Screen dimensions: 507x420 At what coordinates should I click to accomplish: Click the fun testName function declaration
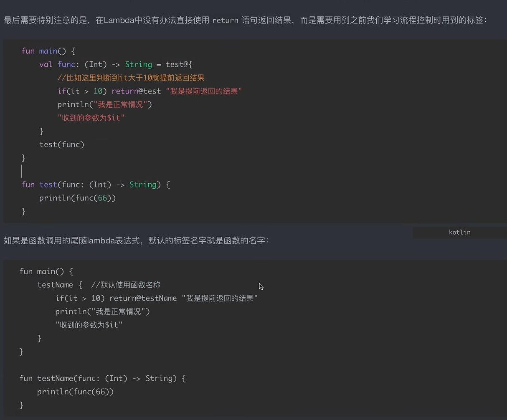pyautogui.click(x=102, y=378)
